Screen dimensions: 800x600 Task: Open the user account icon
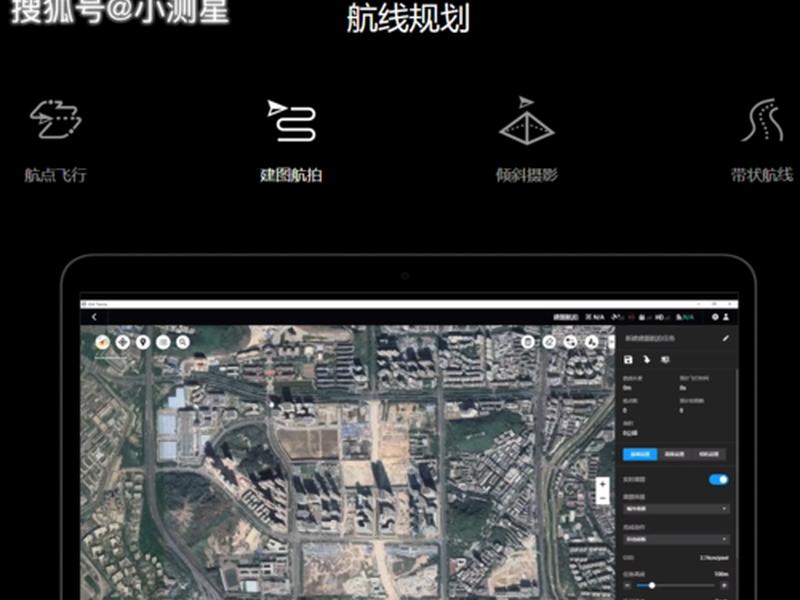(726, 317)
